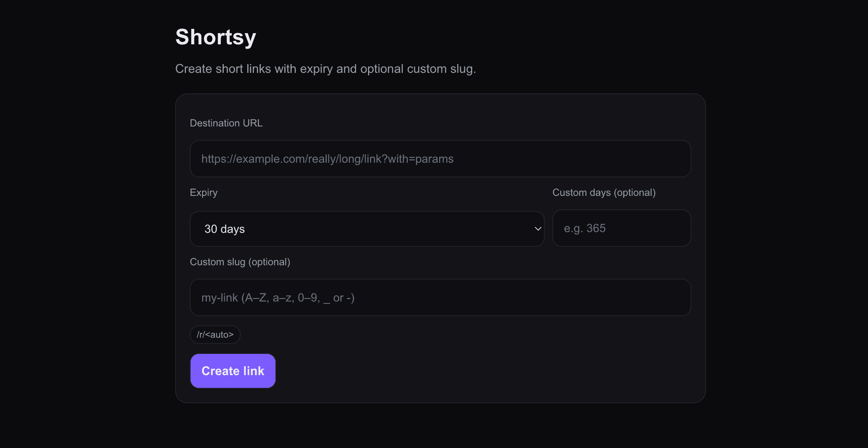Screen dimensions: 868x448
Task: Select the '30 days' value text in Expiry
Action: click(x=225, y=229)
